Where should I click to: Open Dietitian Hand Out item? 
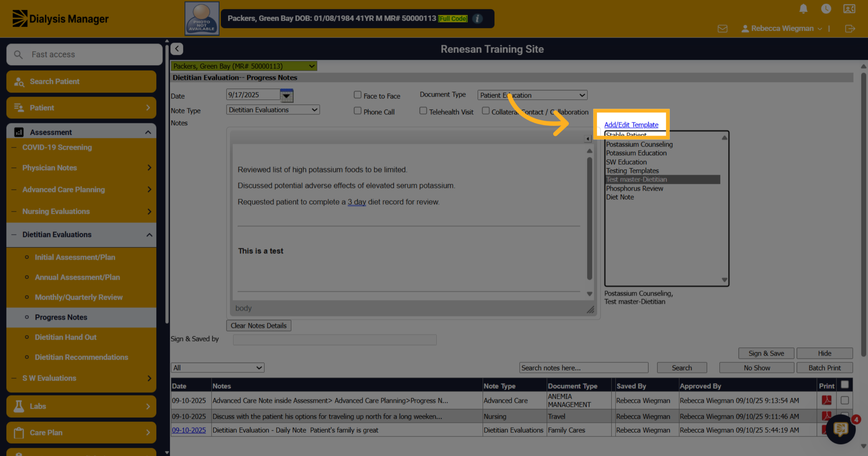pyautogui.click(x=65, y=337)
